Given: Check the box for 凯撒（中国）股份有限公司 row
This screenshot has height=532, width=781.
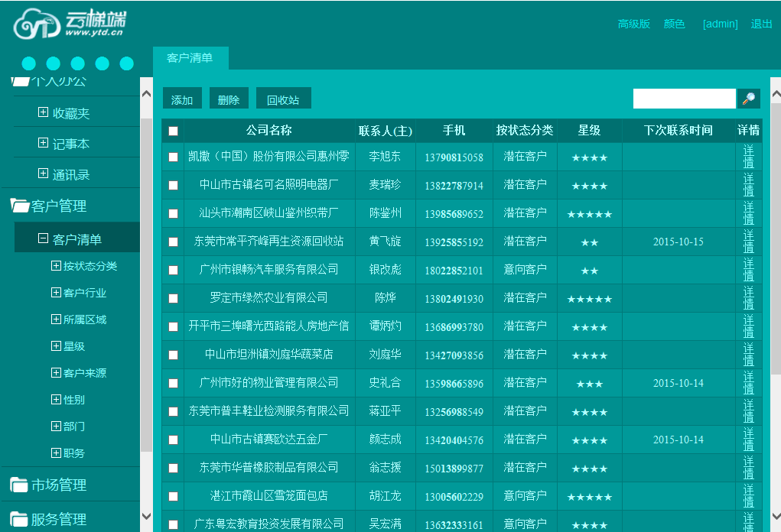Looking at the screenshot, I should 173,157.
